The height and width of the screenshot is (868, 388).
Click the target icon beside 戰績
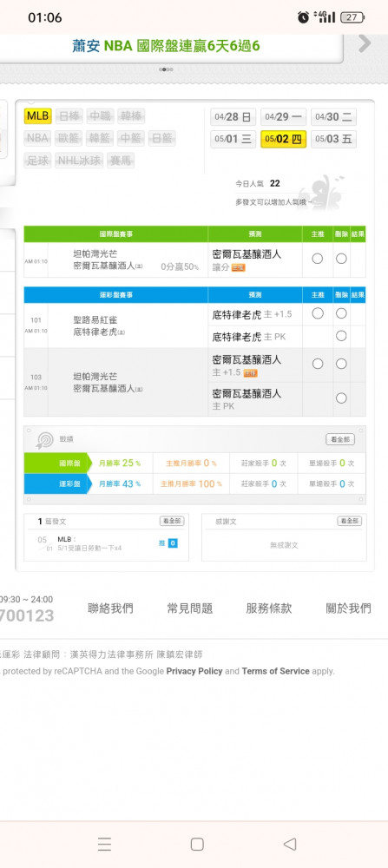coord(44,439)
